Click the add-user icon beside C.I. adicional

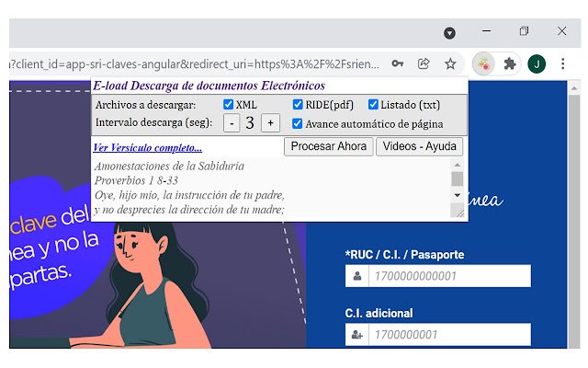[357, 334]
